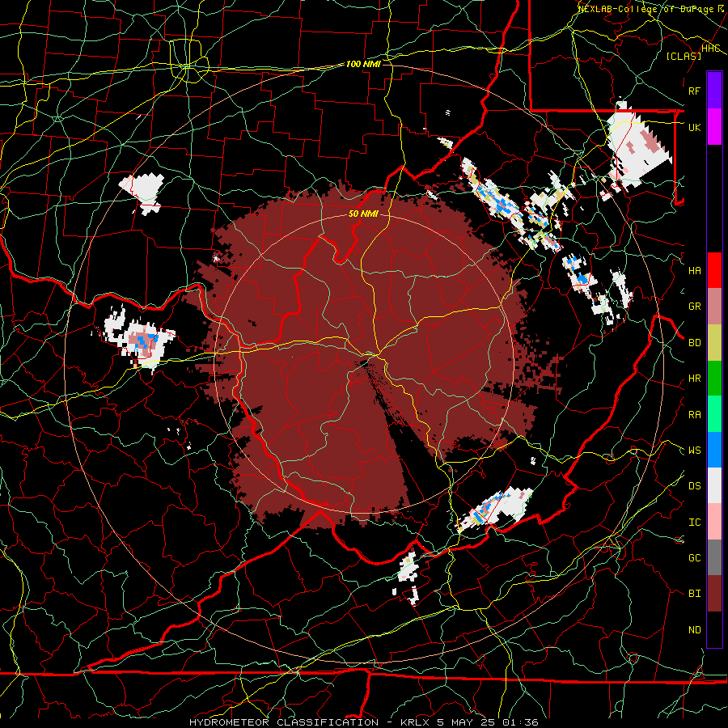
Task: Click the BI dark red legend swatch
Action: pos(714,594)
